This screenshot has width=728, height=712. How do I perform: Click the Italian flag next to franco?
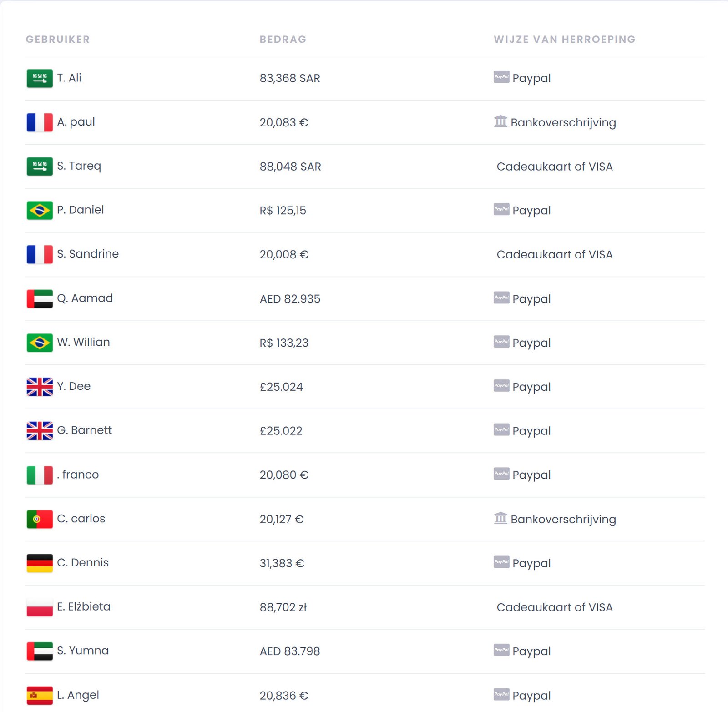(40, 475)
